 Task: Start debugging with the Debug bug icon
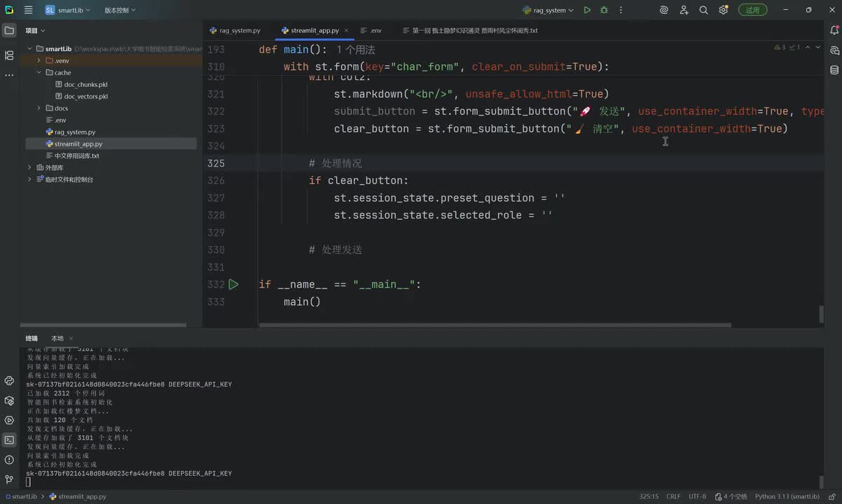[x=604, y=10]
